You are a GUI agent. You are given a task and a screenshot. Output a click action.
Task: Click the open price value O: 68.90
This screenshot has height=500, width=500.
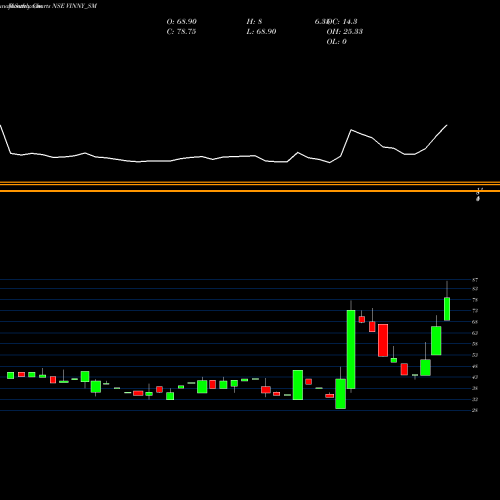coord(181,22)
